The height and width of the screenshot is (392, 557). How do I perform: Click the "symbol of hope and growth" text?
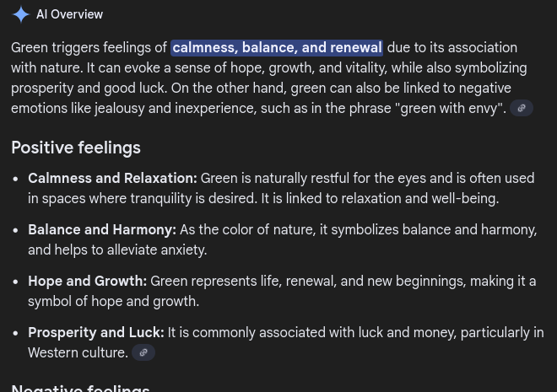point(113,302)
